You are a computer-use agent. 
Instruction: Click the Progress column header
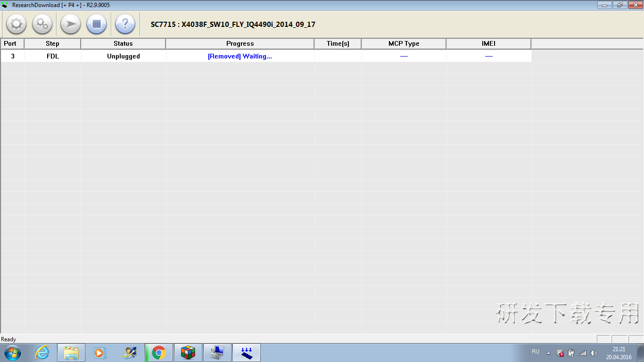240,43
